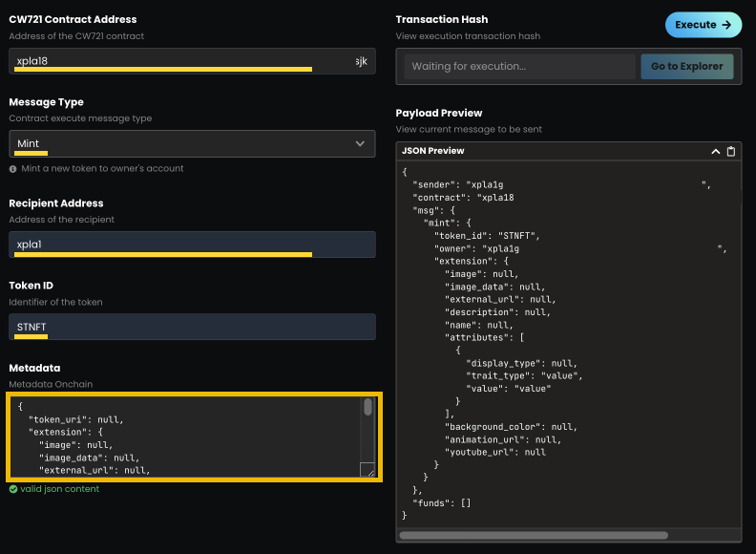Click the green valid JSON checkmark icon
Image resolution: width=756 pixels, height=554 pixels.
[x=13, y=489]
